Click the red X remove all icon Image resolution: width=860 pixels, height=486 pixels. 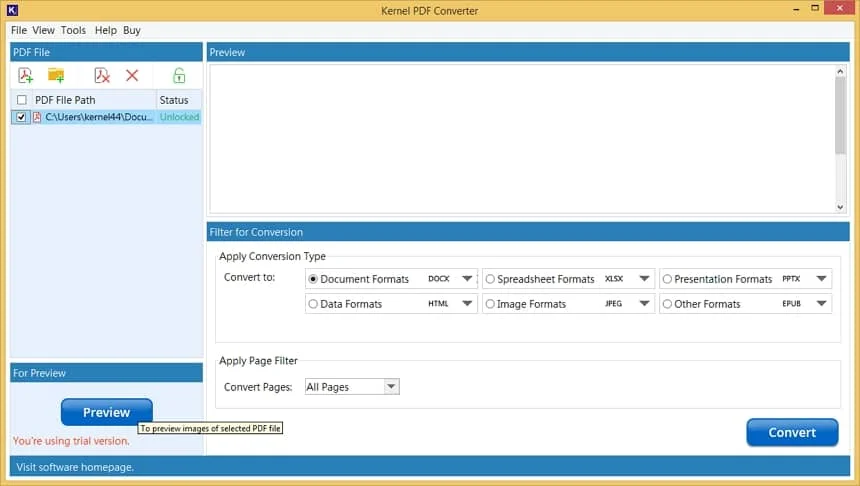pos(132,76)
